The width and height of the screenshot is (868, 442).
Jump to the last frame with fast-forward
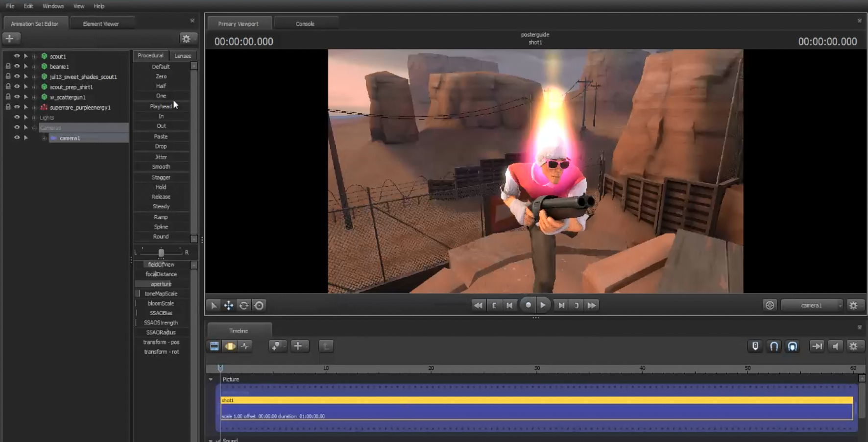click(592, 305)
